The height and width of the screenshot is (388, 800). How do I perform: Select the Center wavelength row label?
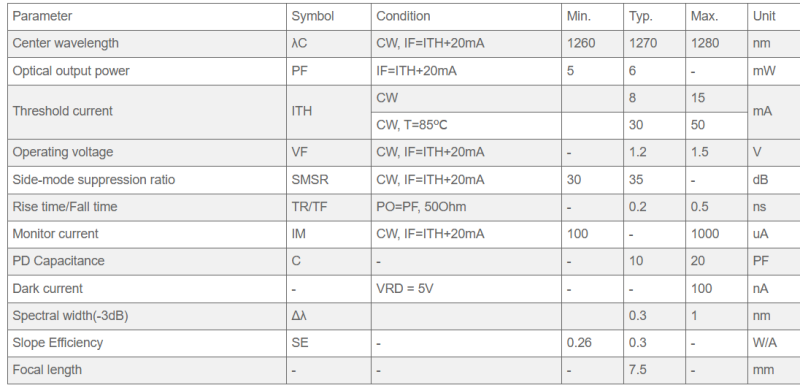[x=147, y=44]
